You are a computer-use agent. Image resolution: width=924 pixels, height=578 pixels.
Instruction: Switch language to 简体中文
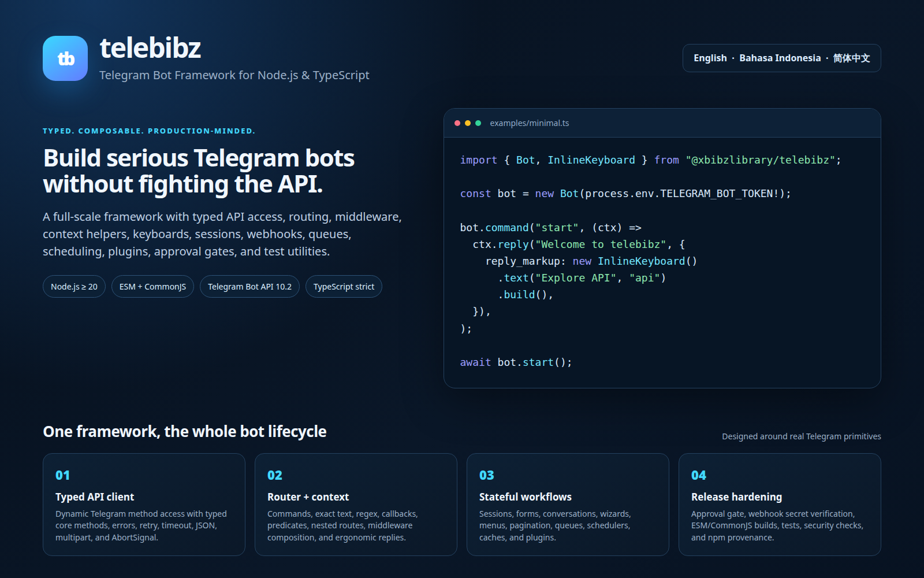point(852,58)
